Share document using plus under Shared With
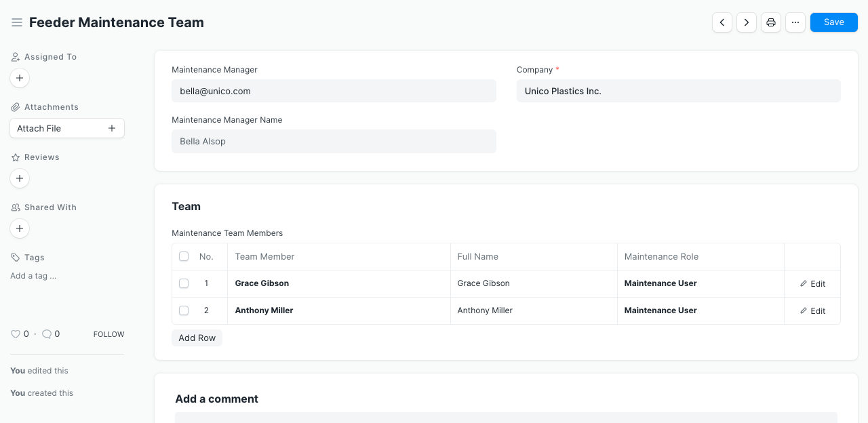 (x=20, y=229)
